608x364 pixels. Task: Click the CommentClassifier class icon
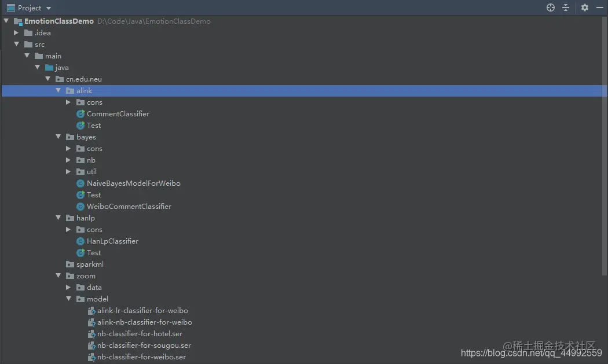tap(80, 113)
